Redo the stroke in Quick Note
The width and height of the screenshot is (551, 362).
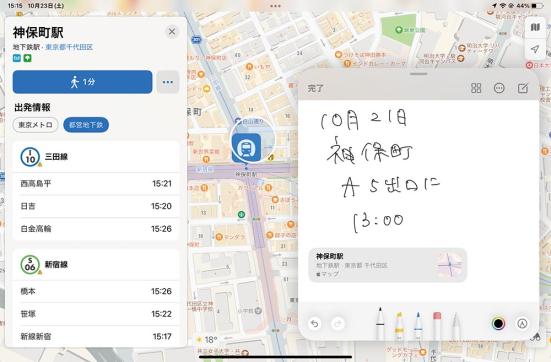tap(338, 323)
